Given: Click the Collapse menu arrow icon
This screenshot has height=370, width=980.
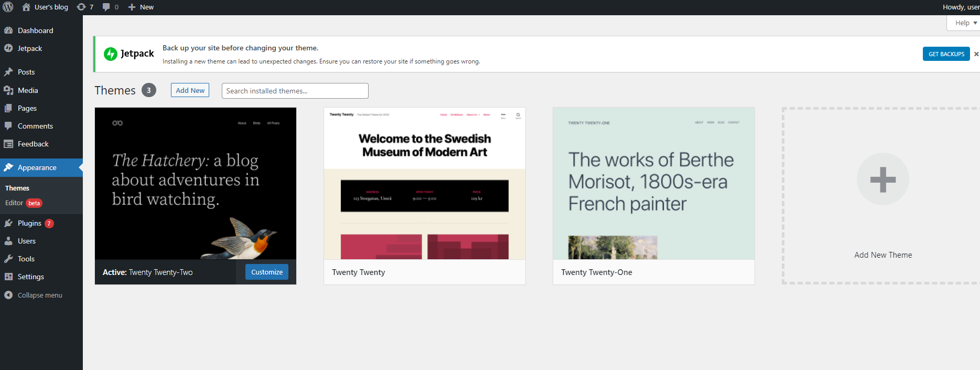Looking at the screenshot, I should coord(8,295).
